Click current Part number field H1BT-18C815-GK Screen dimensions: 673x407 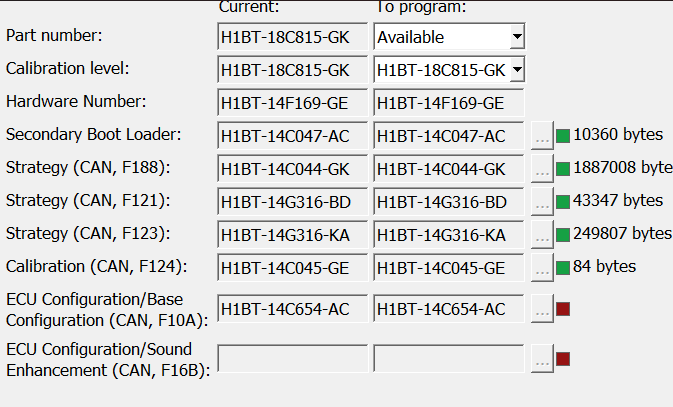292,38
